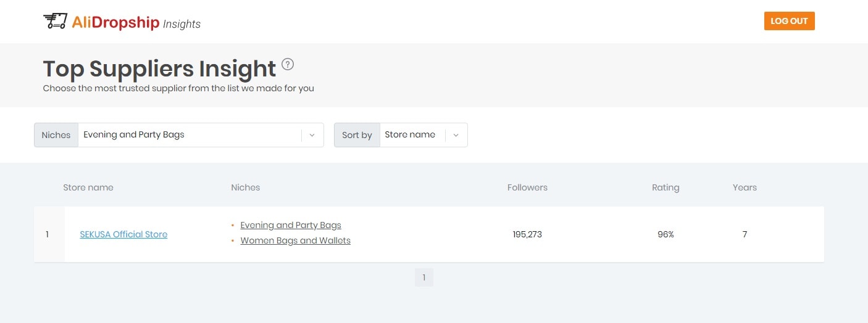
Task: Open the Store name sort selector
Action: (411, 135)
